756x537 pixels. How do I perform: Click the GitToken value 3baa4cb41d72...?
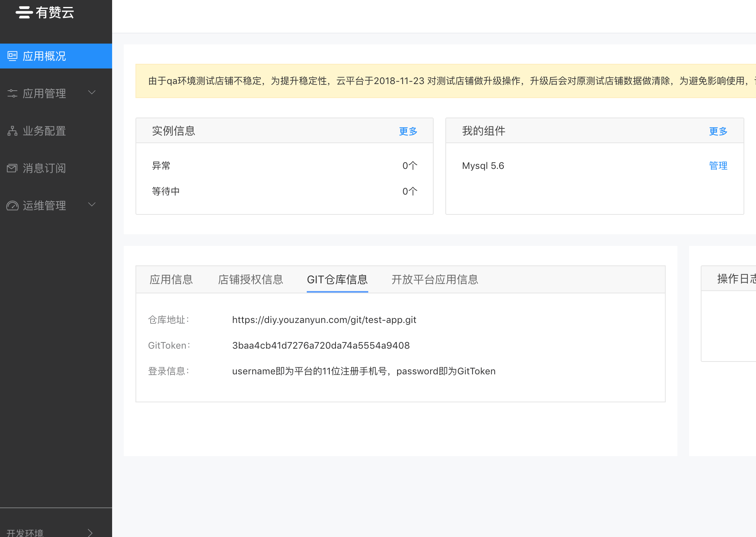(321, 346)
